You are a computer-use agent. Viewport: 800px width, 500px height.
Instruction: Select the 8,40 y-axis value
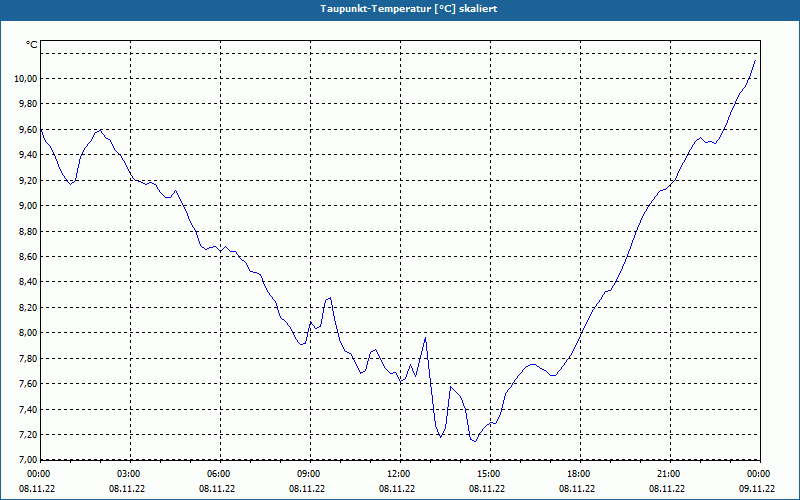28,282
